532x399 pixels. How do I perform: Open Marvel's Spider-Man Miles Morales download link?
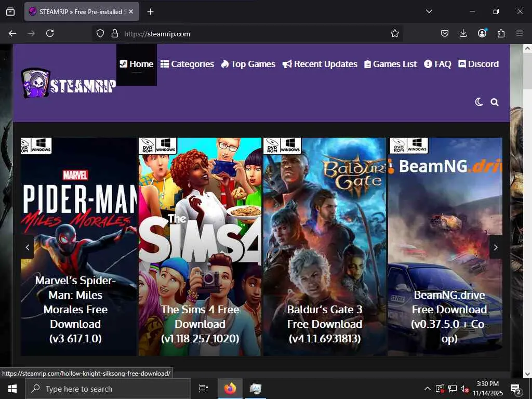(75, 310)
